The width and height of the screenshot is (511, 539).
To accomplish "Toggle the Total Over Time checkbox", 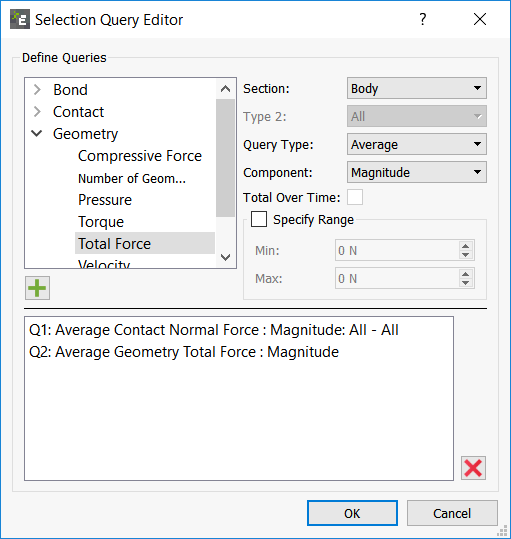I will [x=355, y=197].
